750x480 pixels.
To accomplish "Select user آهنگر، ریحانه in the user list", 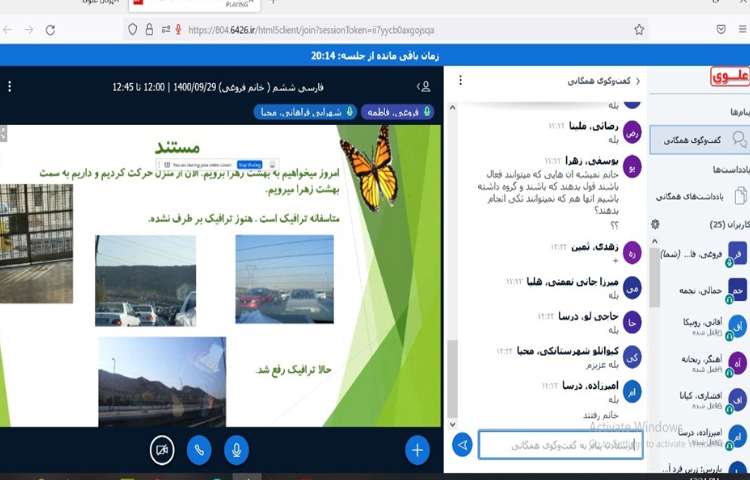I will click(x=704, y=363).
